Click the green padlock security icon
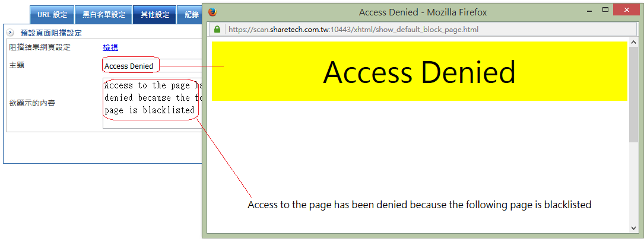644x239 pixels. (x=217, y=29)
